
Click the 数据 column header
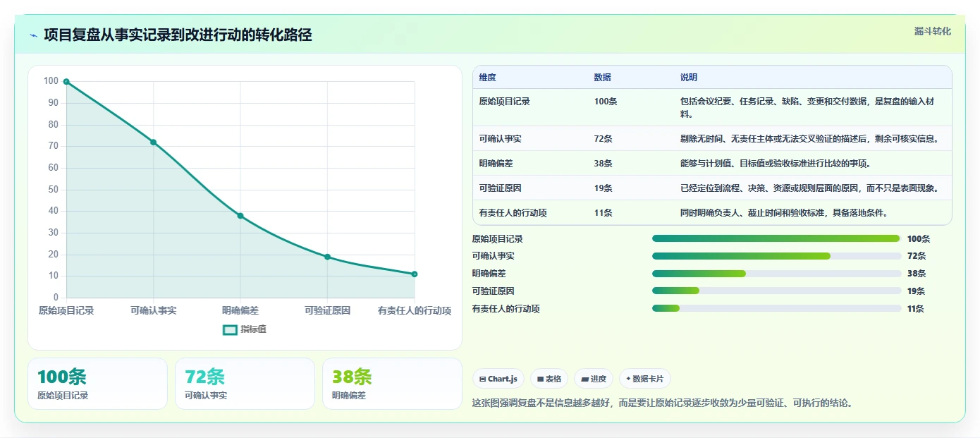[x=603, y=78]
